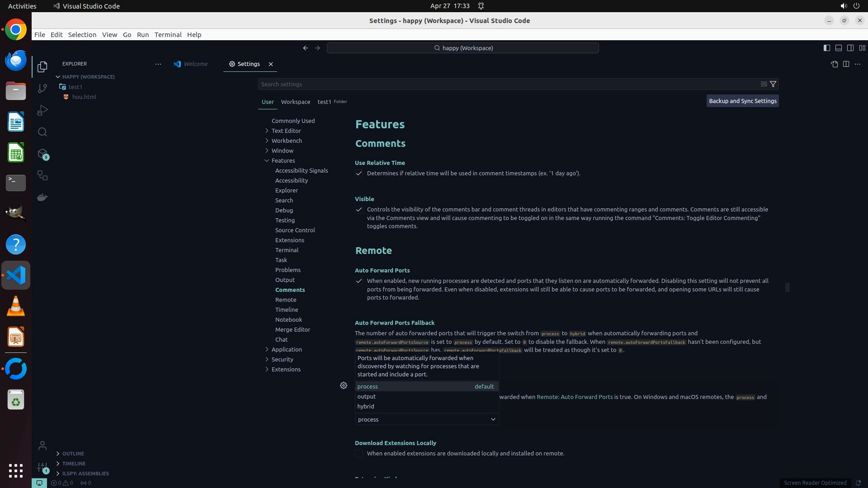The image size is (868, 488).
Task: Open Run and Debug view
Action: click(42, 110)
